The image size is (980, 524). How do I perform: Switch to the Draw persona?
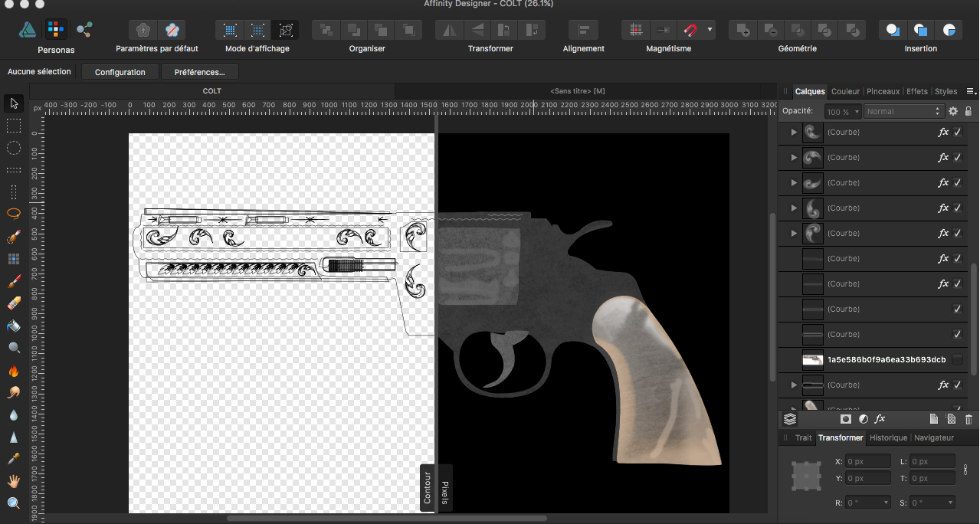click(28, 30)
